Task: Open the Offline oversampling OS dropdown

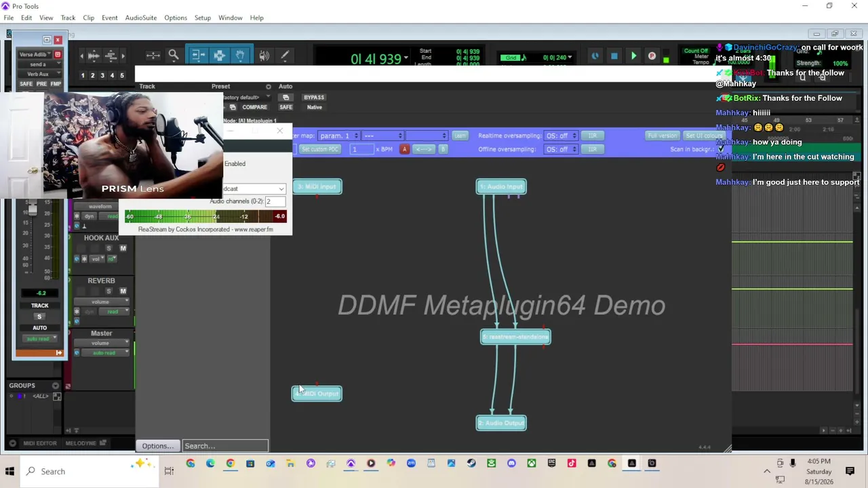Action: pyautogui.click(x=561, y=149)
